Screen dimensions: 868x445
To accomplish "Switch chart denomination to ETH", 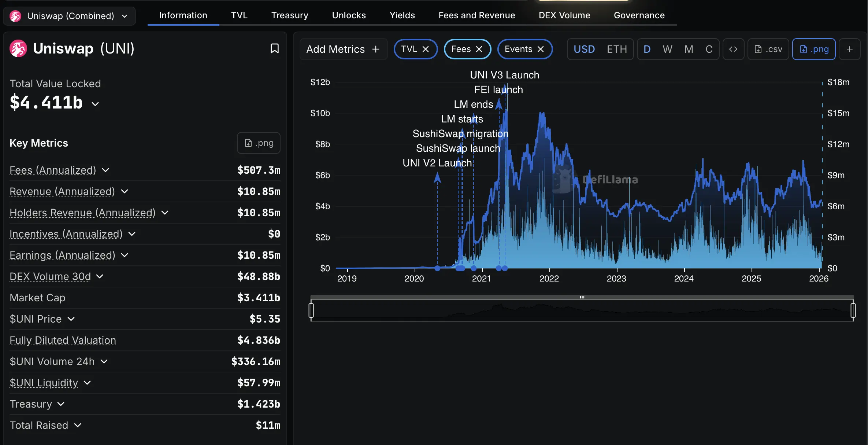I will click(x=617, y=49).
